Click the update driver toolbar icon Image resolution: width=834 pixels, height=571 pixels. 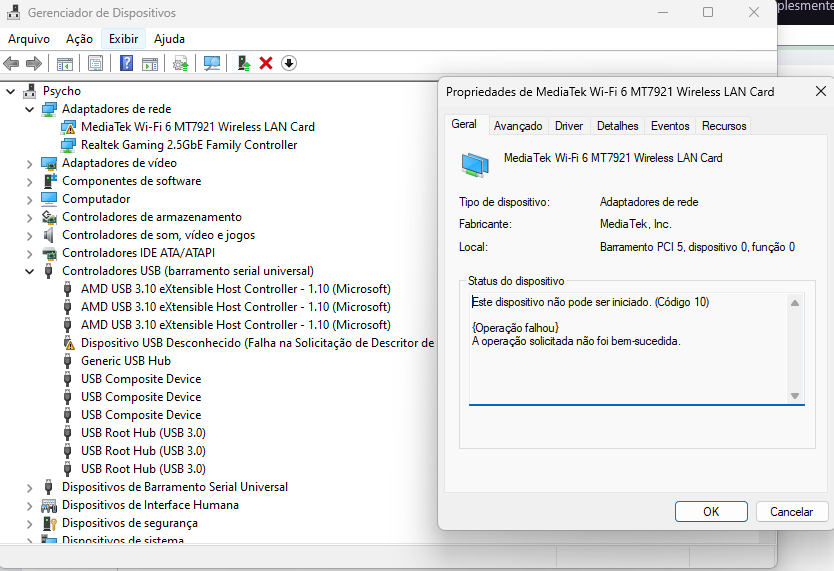coord(181,63)
